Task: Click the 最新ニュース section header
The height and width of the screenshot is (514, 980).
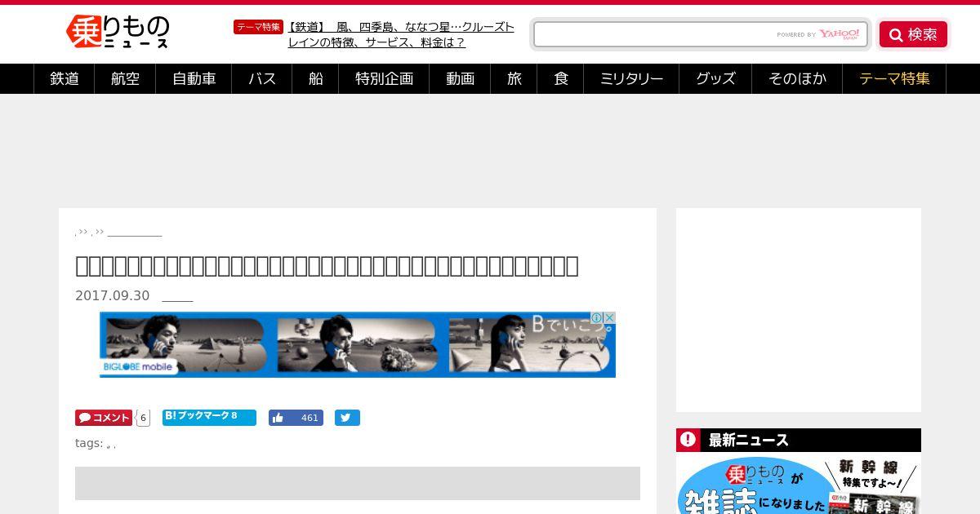Action: pyautogui.click(x=799, y=440)
